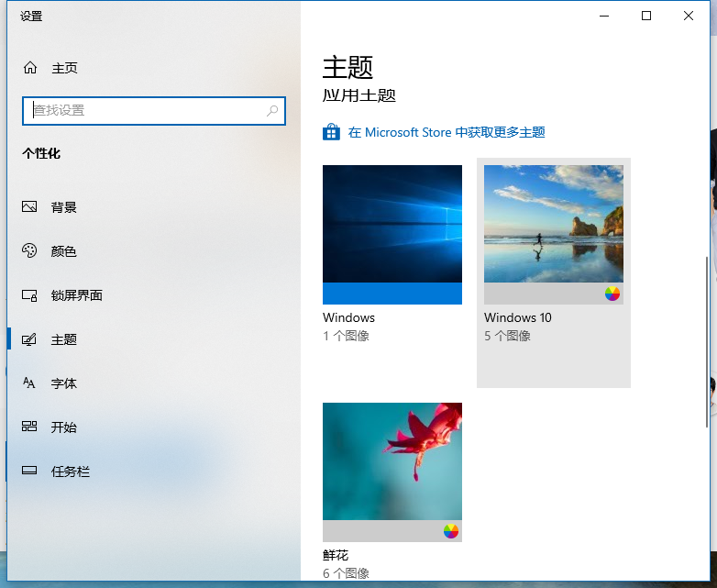Click color wheel on Windows 10 theme
Screen dimensions: 717x588
612,294
